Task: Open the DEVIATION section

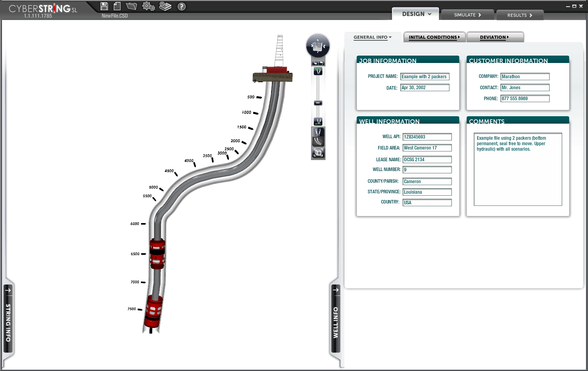Action: click(x=494, y=37)
